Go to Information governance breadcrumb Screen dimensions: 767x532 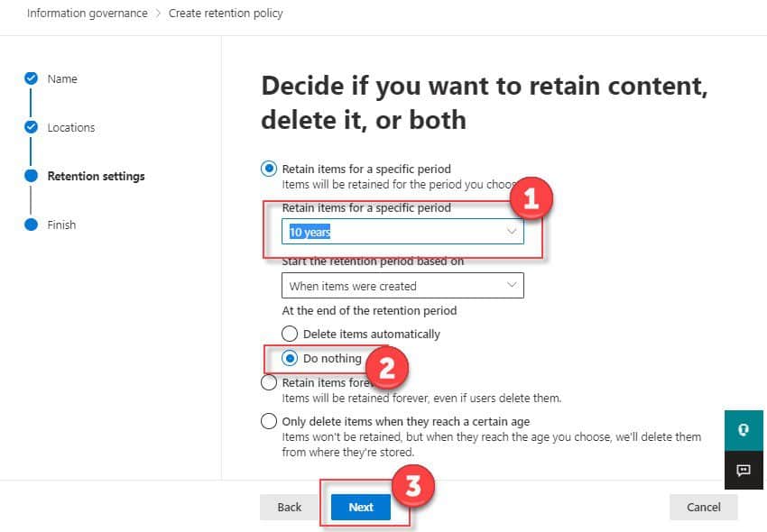pyautogui.click(x=87, y=14)
